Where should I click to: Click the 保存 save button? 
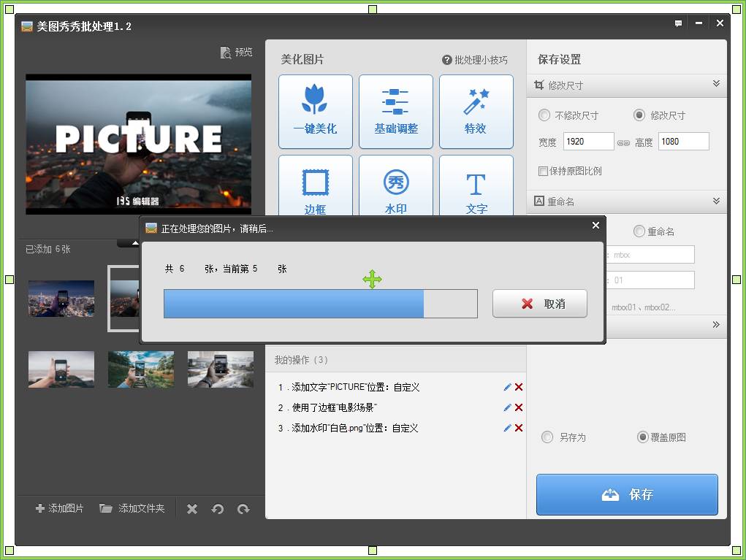pyautogui.click(x=627, y=494)
